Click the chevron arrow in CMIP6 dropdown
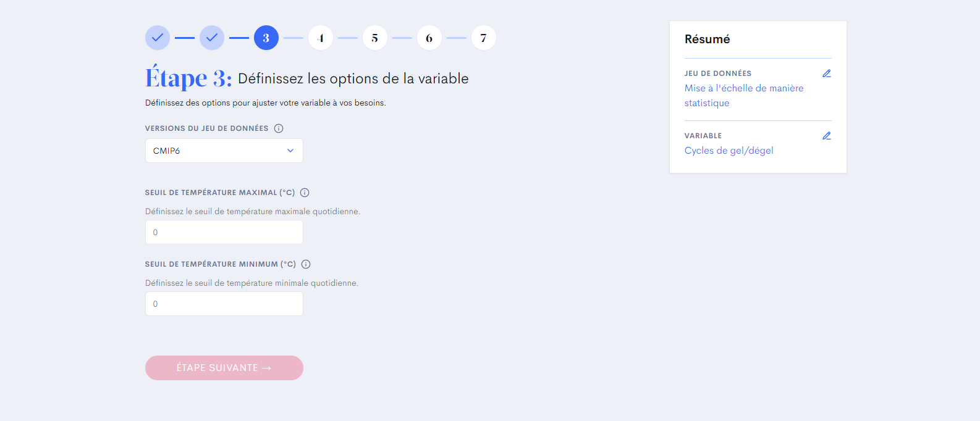The image size is (980, 421). point(290,151)
